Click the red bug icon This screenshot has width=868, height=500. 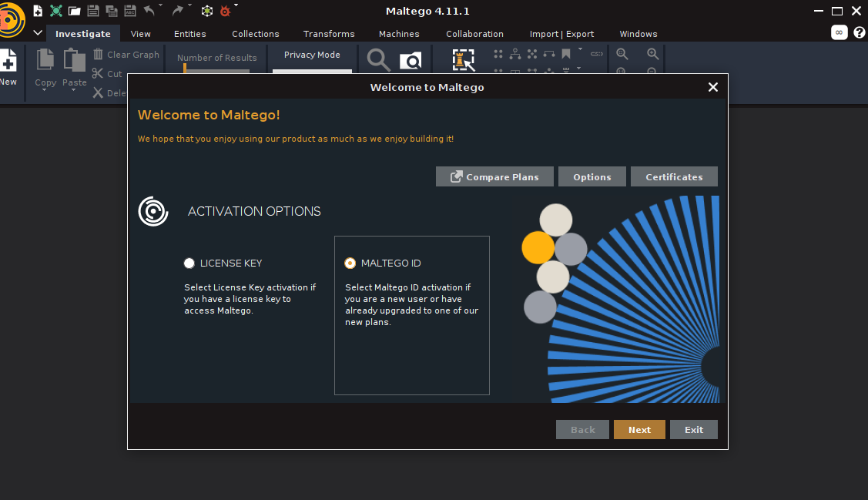click(225, 11)
